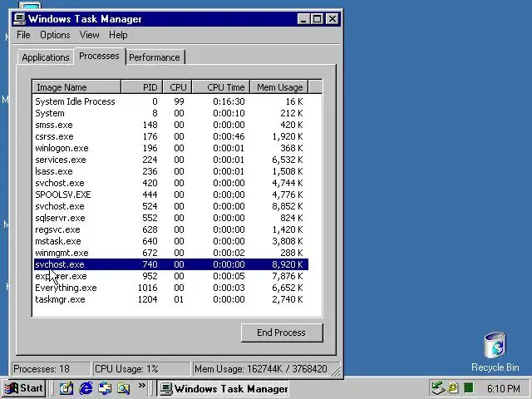This screenshot has width=532, height=399.
Task: Click the Processes: 18 status bar entry
Action: click(51, 369)
